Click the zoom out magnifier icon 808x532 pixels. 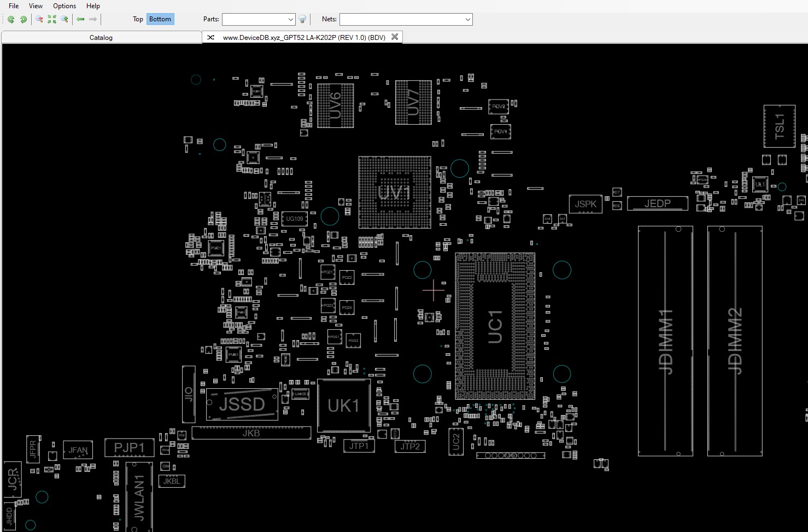coord(39,19)
